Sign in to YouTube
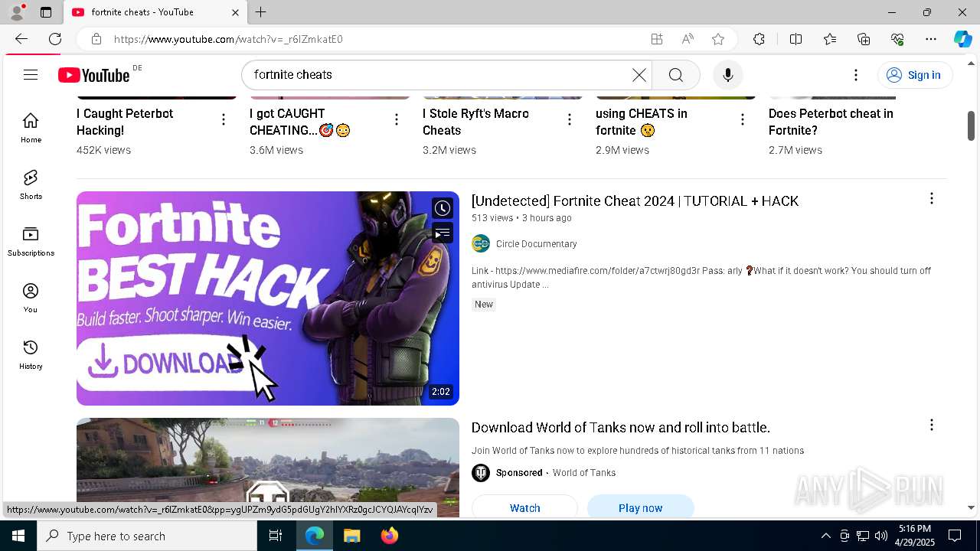 (x=914, y=74)
